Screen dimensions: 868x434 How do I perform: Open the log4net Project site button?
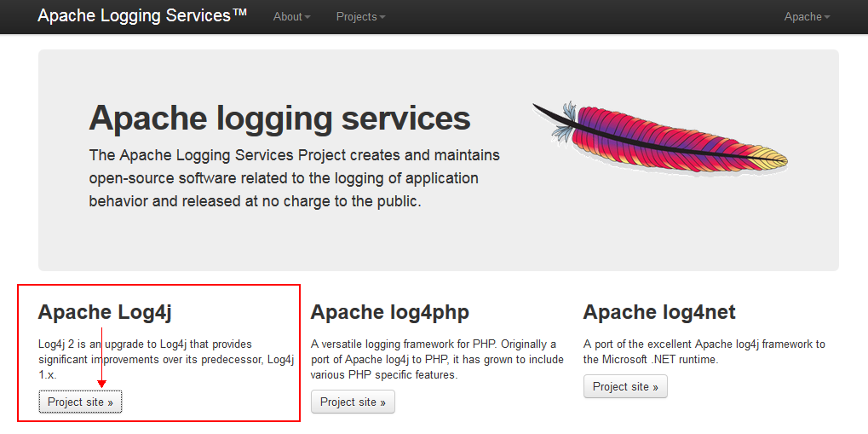click(x=625, y=386)
